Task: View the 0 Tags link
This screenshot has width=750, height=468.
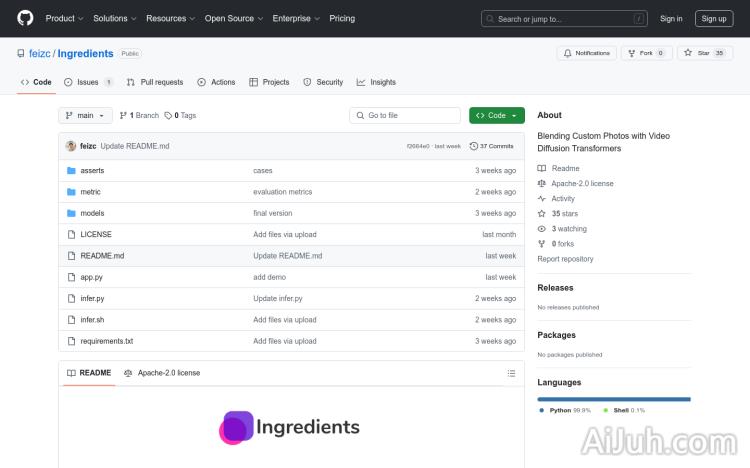Action: (x=180, y=115)
